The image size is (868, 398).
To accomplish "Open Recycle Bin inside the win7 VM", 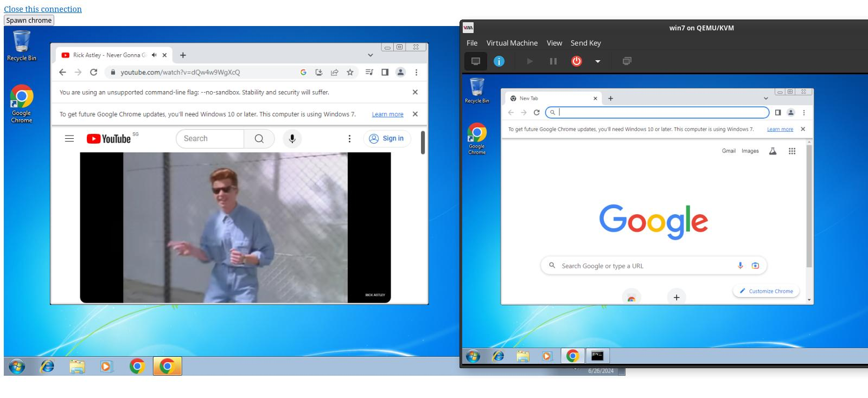I will pos(477,90).
